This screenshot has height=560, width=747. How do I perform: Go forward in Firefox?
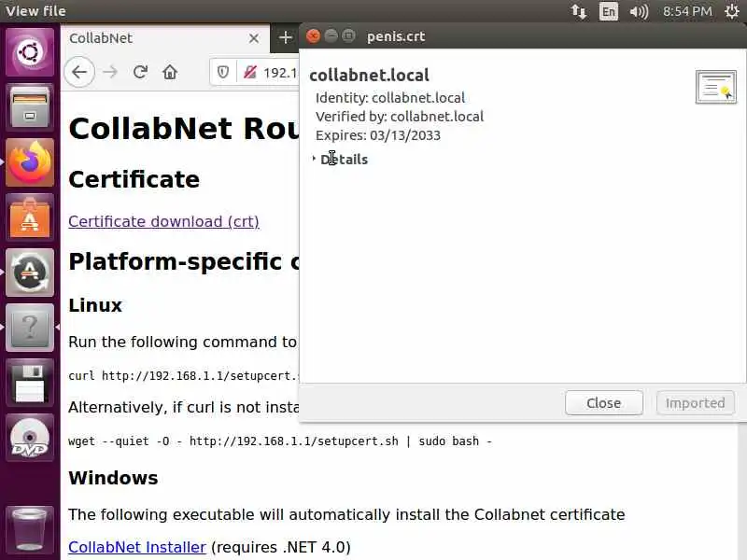coord(110,72)
